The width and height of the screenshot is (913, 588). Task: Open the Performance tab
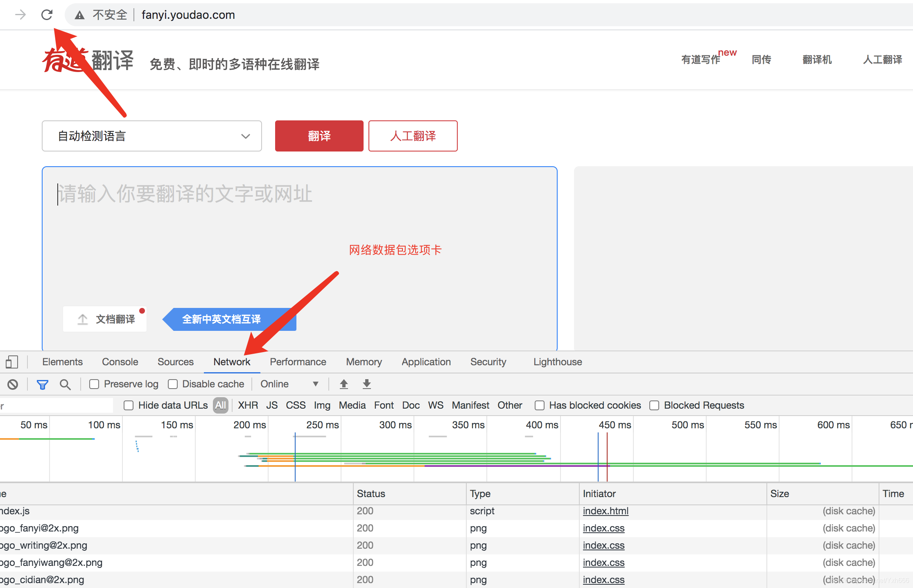pyautogui.click(x=298, y=362)
